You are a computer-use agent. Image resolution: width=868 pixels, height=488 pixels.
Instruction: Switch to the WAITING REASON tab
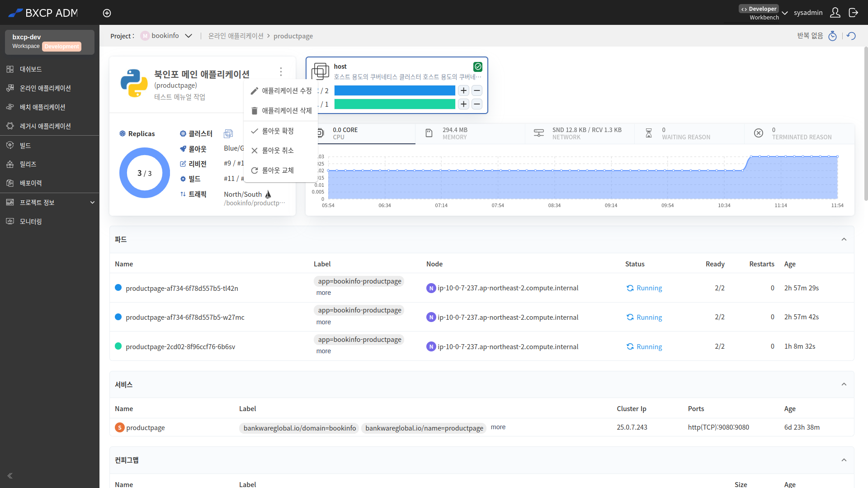(x=689, y=133)
